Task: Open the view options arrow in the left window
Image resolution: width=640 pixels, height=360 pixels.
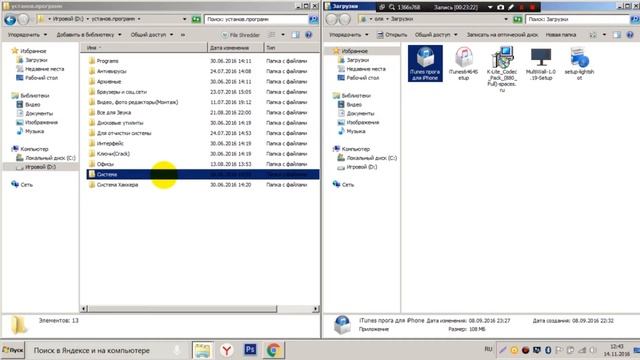Action: point(283,35)
